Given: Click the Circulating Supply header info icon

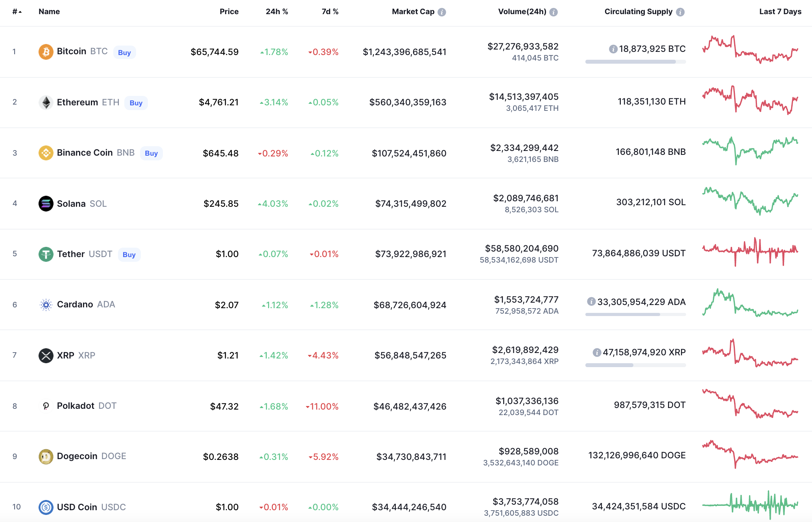Looking at the screenshot, I should tap(680, 12).
